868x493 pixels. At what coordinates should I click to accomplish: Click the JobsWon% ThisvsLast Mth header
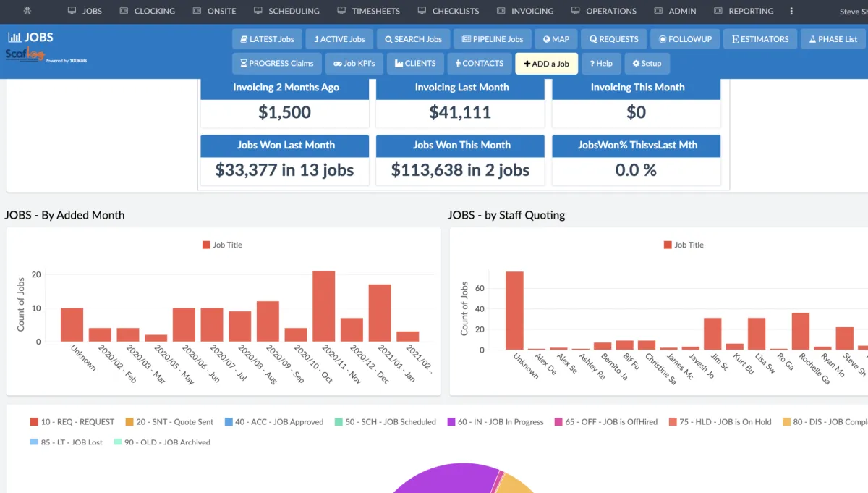click(x=637, y=145)
